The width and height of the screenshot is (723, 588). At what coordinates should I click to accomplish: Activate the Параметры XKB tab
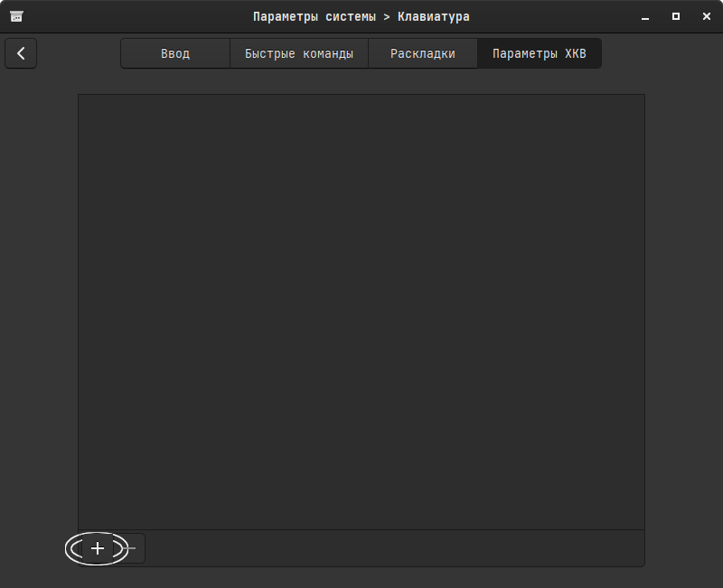point(539,53)
